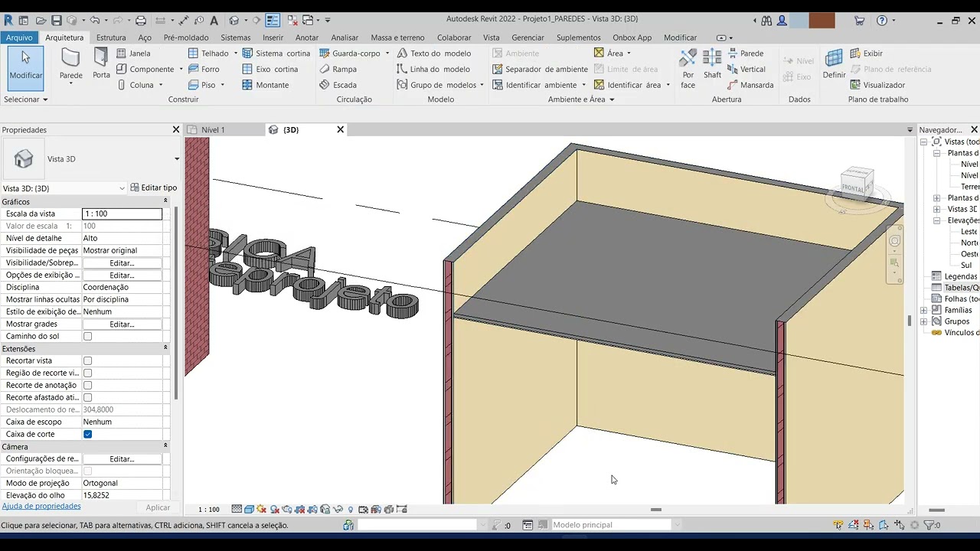Screen dimensions: 980x551
Task: Open the Vista 3D: {3D} instance dropdown
Action: click(122, 188)
